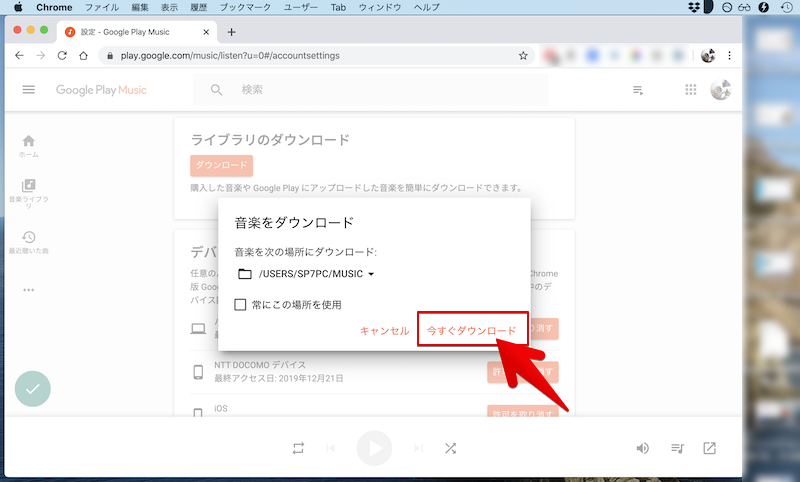Toggle repeat in the player bar
This screenshot has height=482, width=800.
(x=298, y=448)
